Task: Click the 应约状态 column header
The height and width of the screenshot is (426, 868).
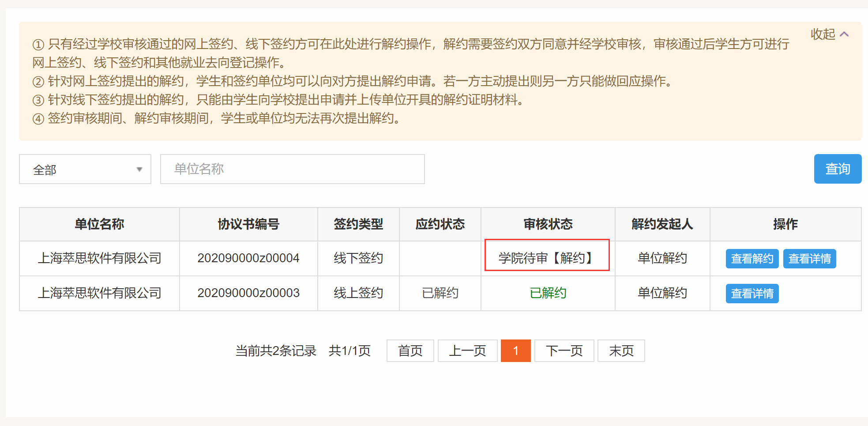Action: [x=440, y=224]
